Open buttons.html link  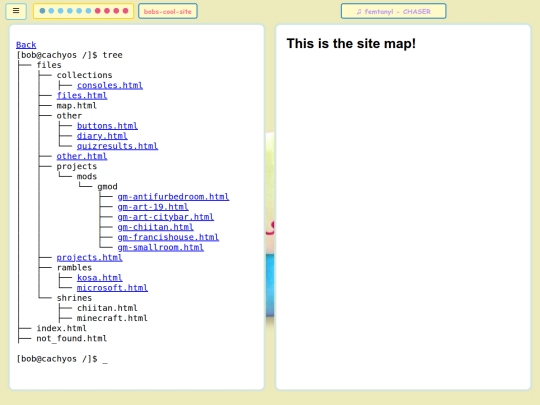(107, 126)
